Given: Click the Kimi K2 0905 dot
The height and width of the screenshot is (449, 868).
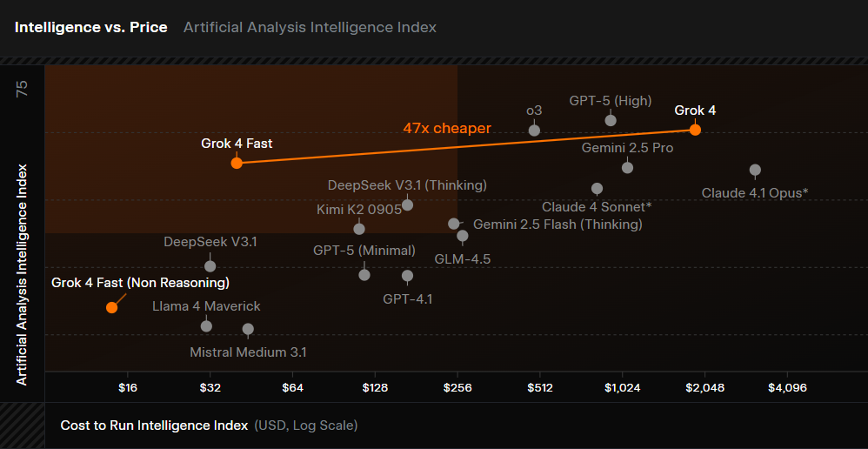Looking at the screenshot, I should click(359, 229).
